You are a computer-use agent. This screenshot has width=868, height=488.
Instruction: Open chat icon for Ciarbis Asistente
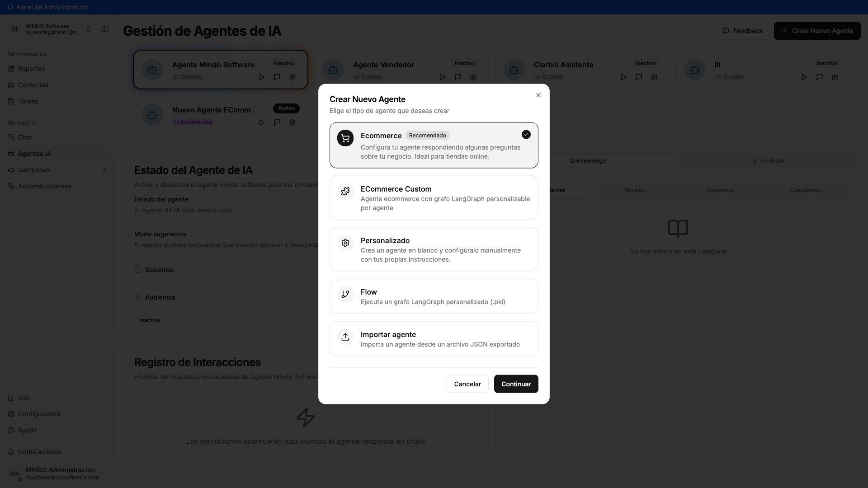click(x=639, y=77)
